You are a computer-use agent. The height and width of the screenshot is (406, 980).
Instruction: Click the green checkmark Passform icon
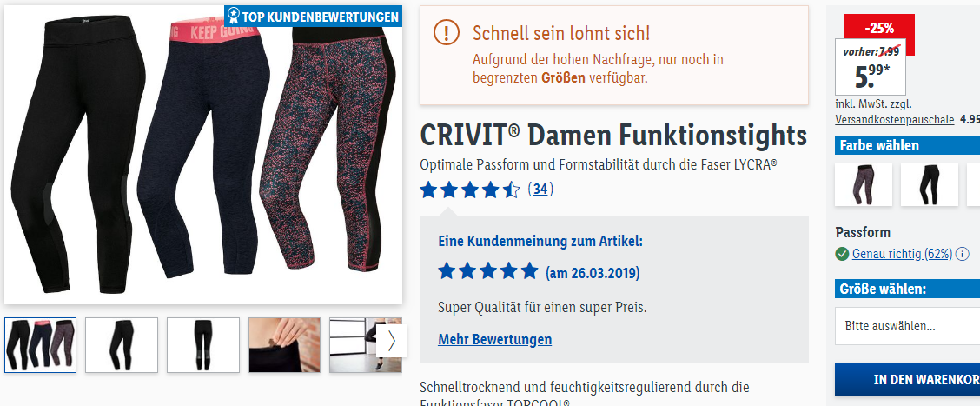tap(842, 254)
